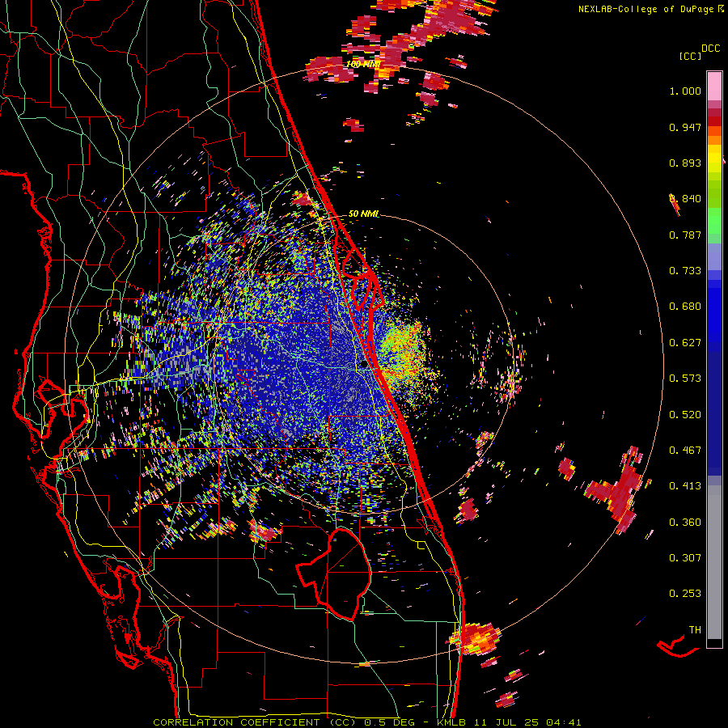The width and height of the screenshot is (728, 728).
Task: Click the 100 NMI range ring label
Action: pyautogui.click(x=363, y=64)
